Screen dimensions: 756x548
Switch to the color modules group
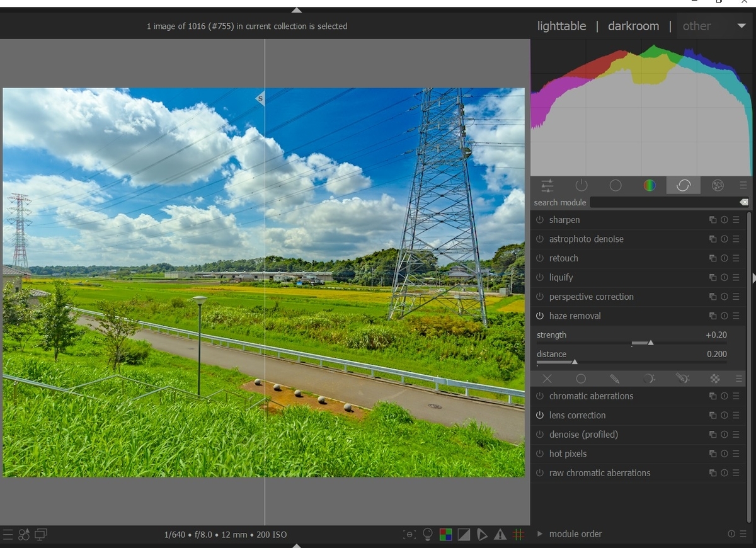pyautogui.click(x=650, y=185)
